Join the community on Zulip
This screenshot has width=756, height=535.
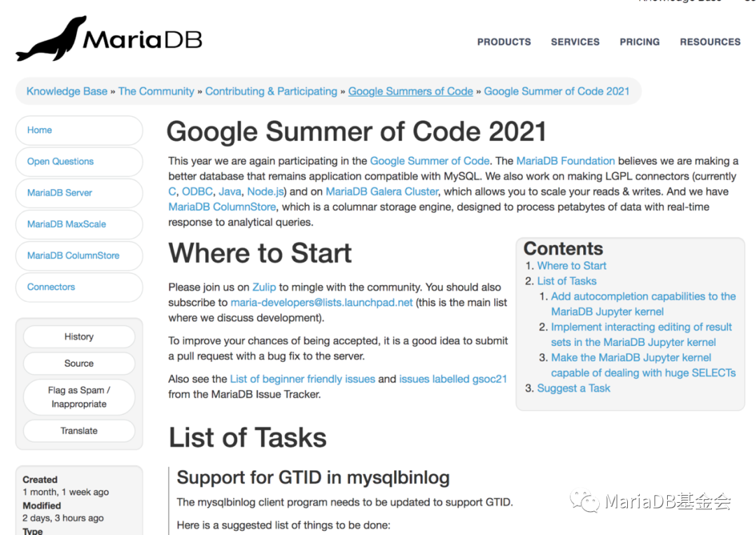(x=264, y=286)
